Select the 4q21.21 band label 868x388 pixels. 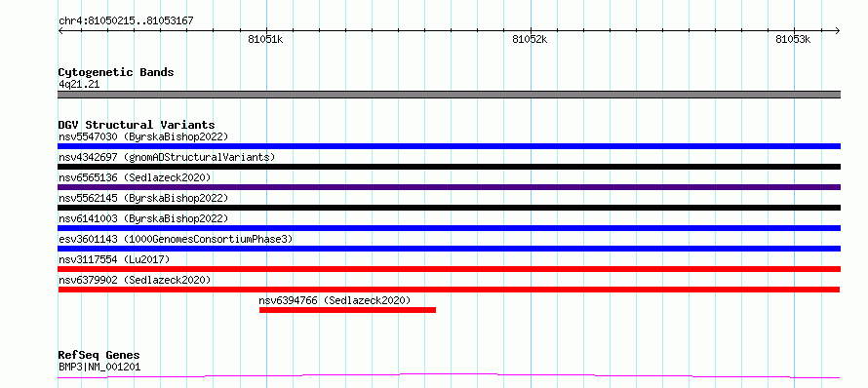tap(79, 84)
